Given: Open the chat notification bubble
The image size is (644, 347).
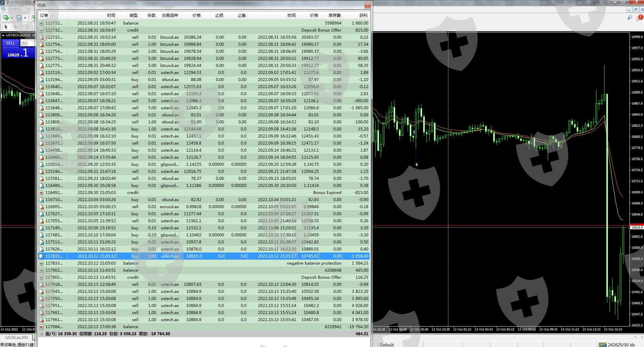Looking at the screenshot, I should click(639, 18).
